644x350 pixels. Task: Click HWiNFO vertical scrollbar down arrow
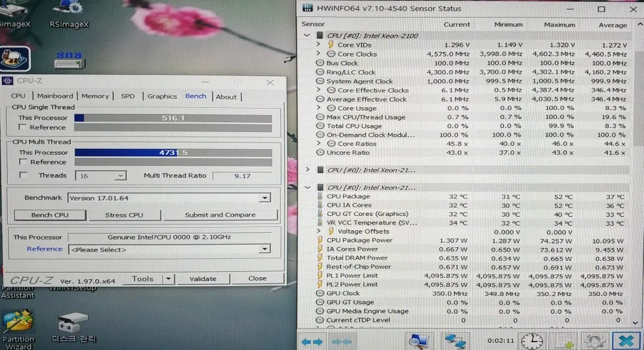coord(636,323)
